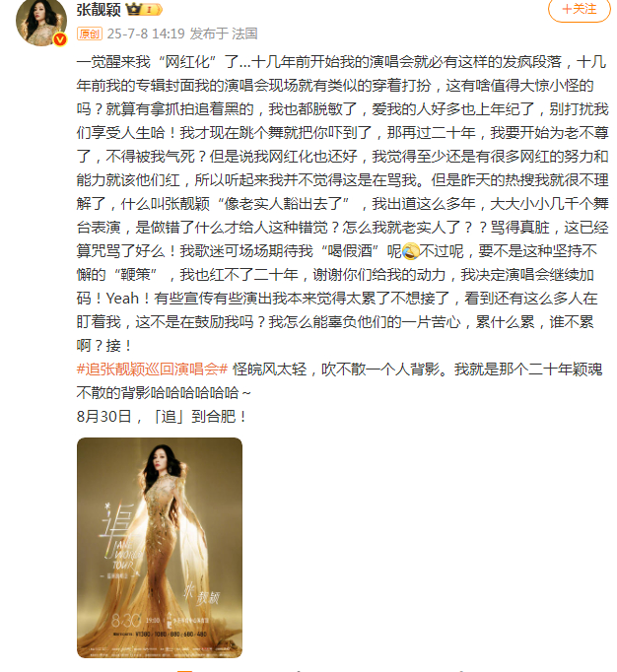Open hashtag #追张靓颖巡回演唱会#

pyautogui.click(x=152, y=369)
